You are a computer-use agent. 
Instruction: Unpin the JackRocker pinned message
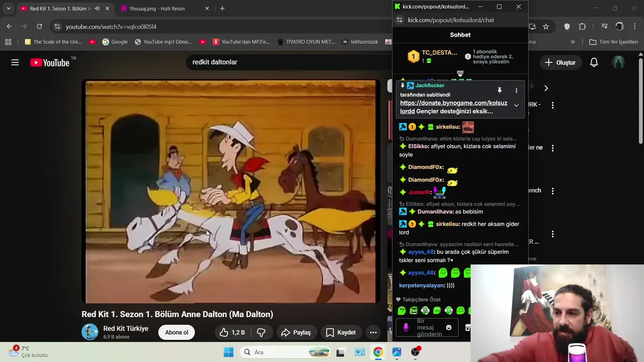(x=500, y=90)
